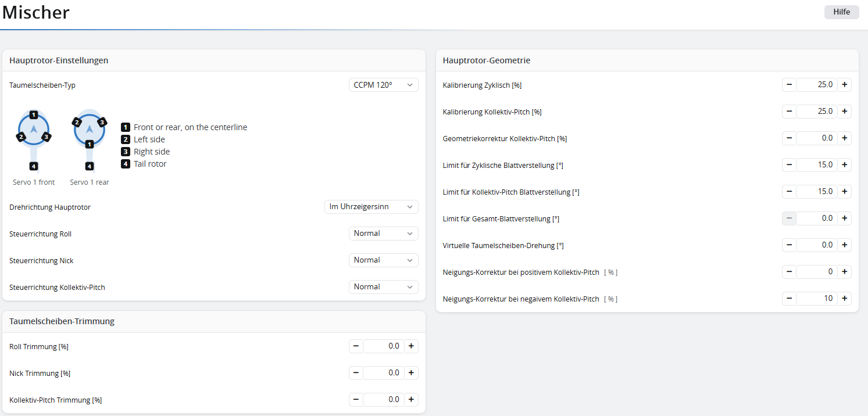Image resolution: width=868 pixels, height=416 pixels.
Task: Click the Roll Trimmung input field
Action: click(383, 346)
